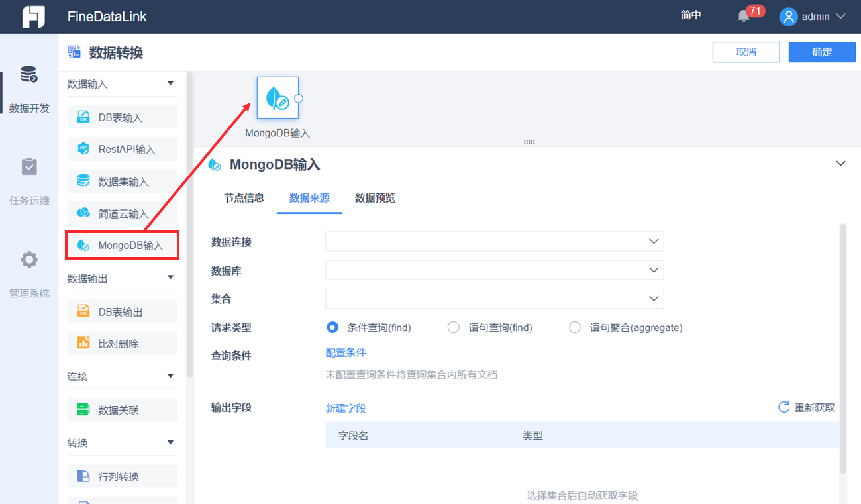This screenshot has width=861, height=504.
Task: Switch language via 简中 button
Action: click(691, 15)
